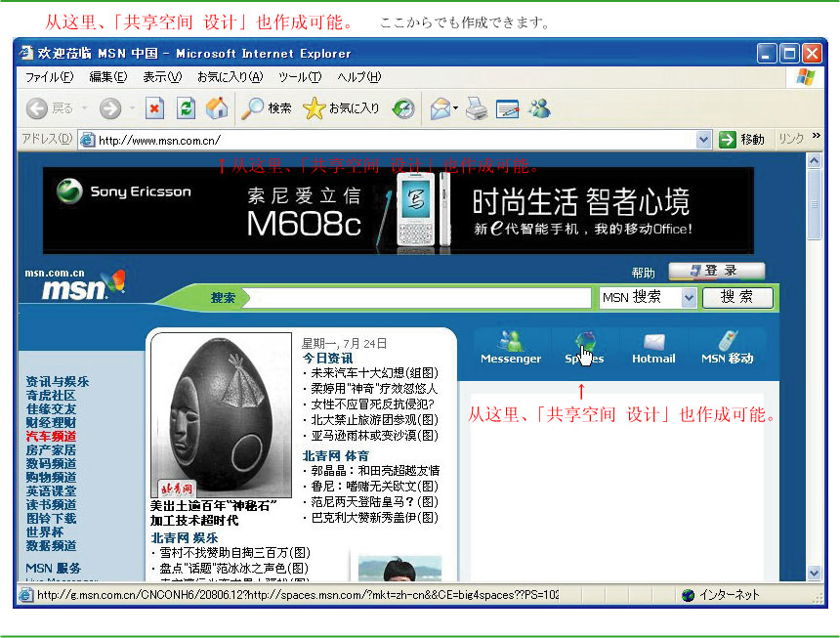Open the 帮助 help link

click(643, 274)
